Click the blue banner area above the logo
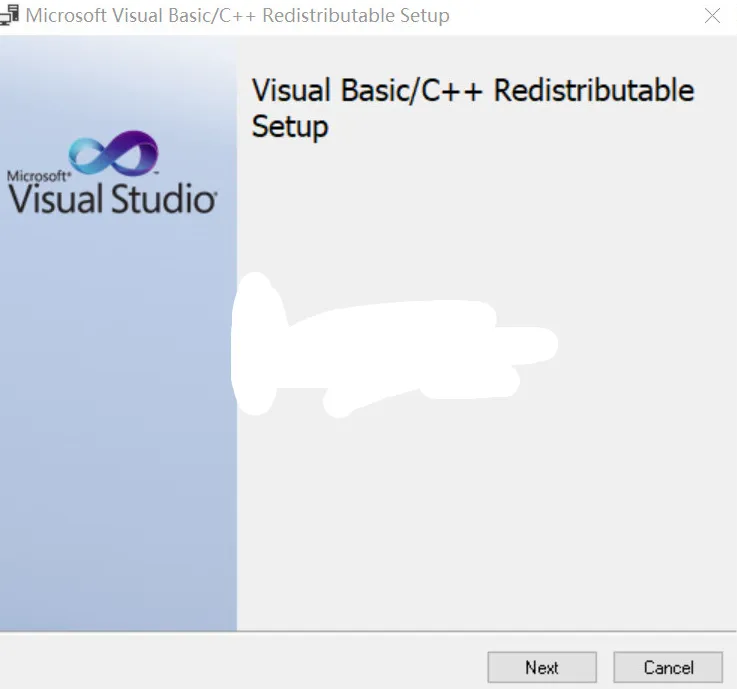This screenshot has height=689, width=737. (118, 80)
